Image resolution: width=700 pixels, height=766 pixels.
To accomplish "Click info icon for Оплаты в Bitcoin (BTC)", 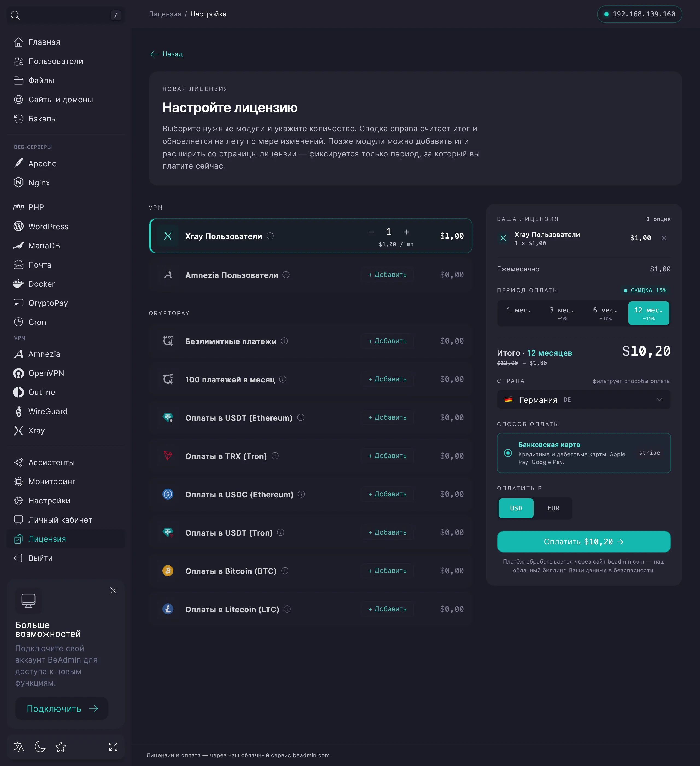I will pyautogui.click(x=285, y=571).
